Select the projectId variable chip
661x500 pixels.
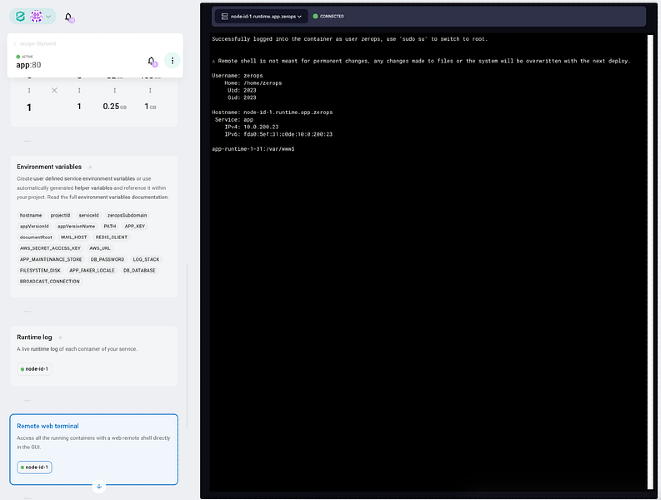(60, 215)
